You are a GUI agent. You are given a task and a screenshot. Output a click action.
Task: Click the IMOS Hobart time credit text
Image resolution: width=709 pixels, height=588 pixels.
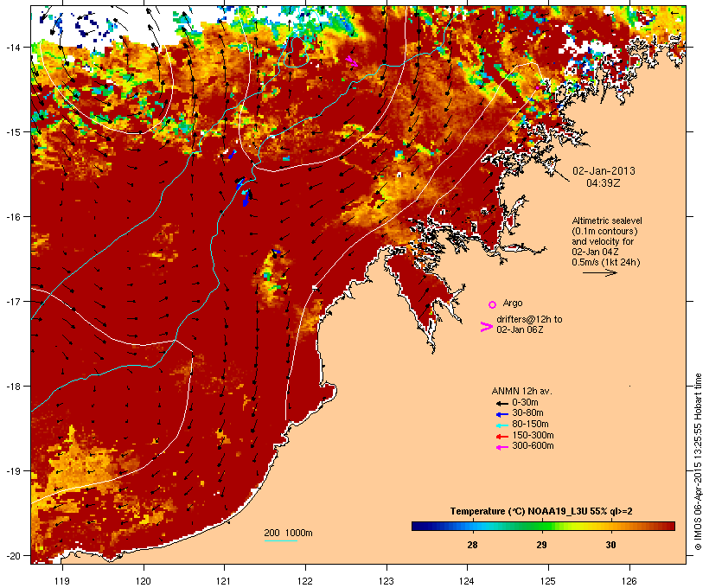[699, 462]
